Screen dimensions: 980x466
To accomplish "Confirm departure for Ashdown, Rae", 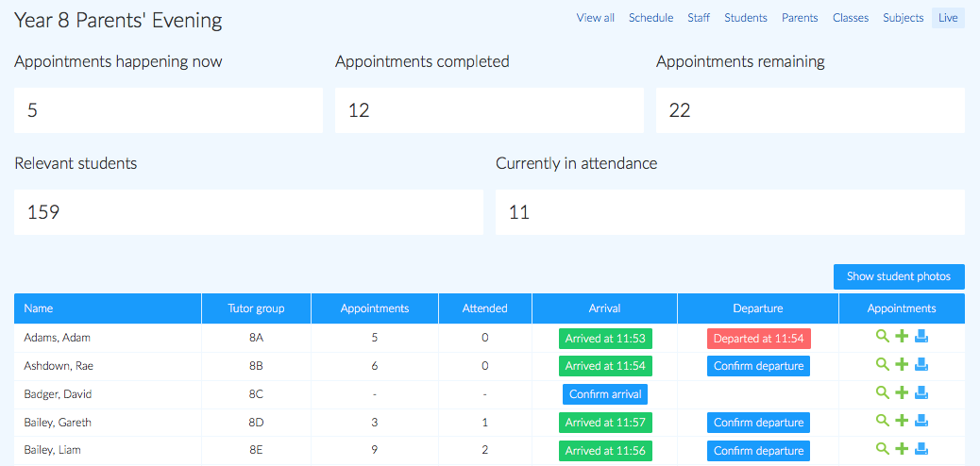I will click(758, 366).
